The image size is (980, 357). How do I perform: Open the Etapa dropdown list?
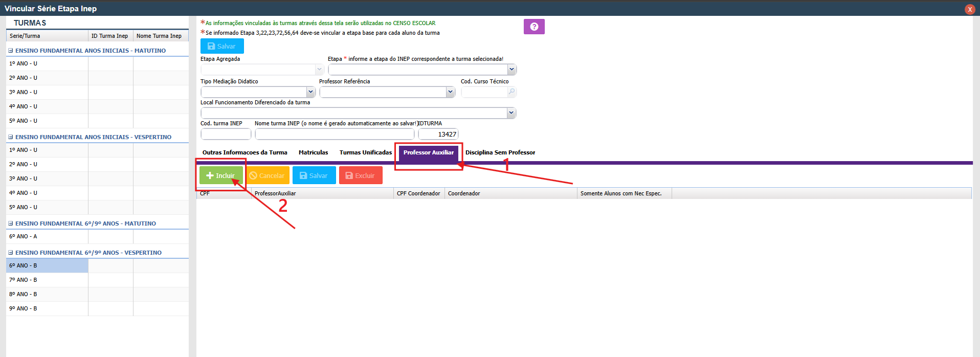tap(511, 70)
